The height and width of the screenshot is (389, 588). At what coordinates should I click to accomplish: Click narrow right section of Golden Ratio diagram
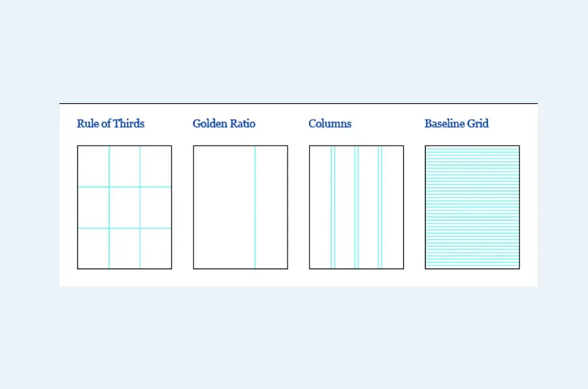pos(271,207)
